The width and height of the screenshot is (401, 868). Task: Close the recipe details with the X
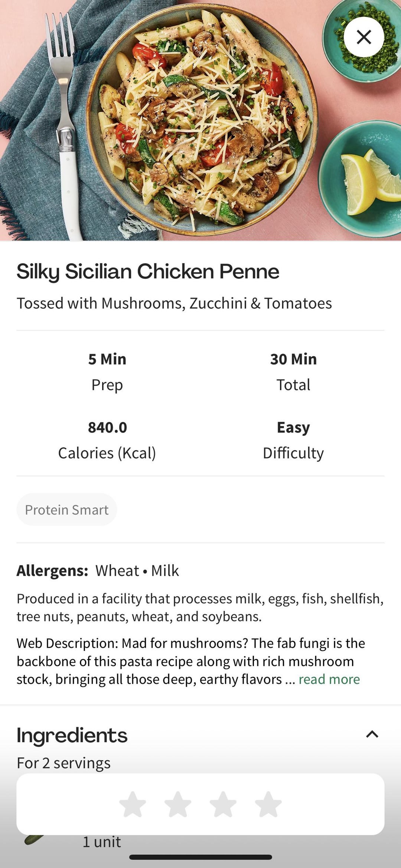pos(363,37)
